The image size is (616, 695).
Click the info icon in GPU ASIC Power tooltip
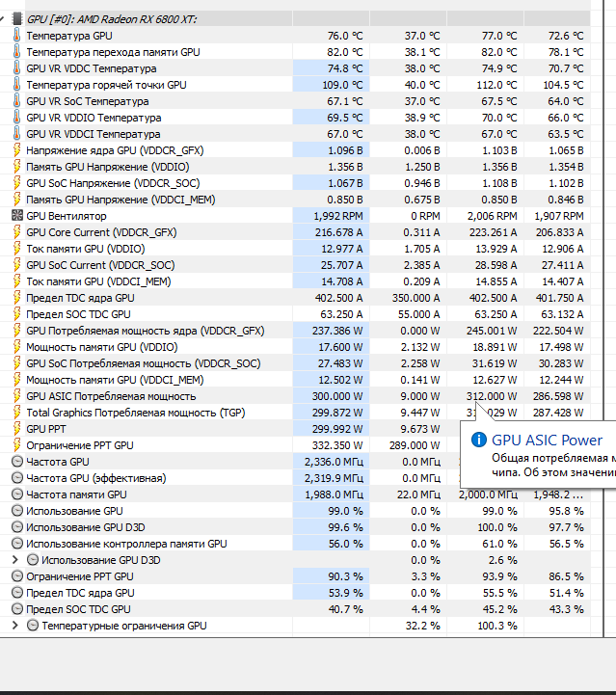(479, 440)
